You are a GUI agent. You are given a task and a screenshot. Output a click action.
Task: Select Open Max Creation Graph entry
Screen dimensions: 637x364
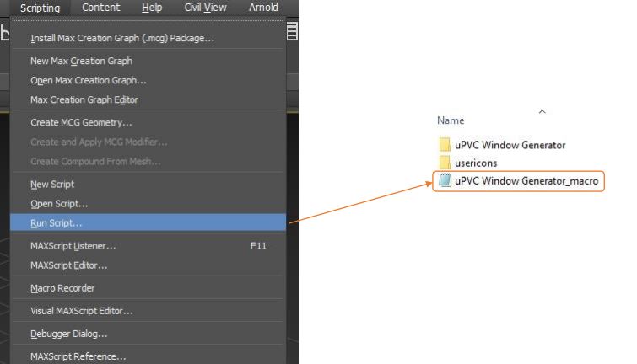pos(148,80)
